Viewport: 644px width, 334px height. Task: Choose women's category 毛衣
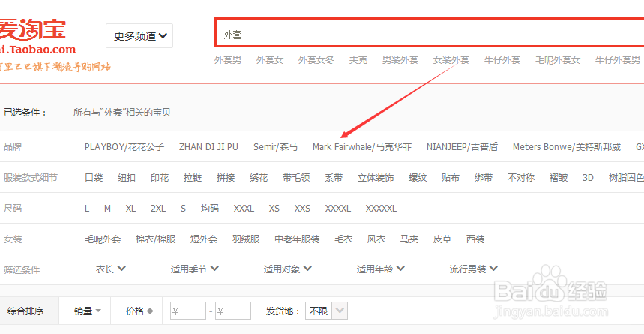tap(343, 239)
